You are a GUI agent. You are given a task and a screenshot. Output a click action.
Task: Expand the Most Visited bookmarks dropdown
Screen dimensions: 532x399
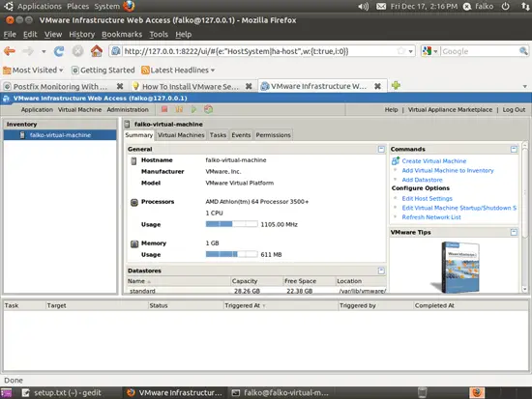click(x=33, y=71)
